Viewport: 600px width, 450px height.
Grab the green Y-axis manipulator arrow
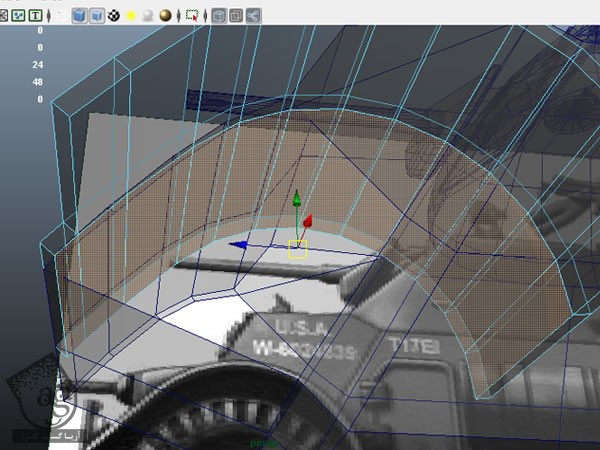click(x=295, y=201)
